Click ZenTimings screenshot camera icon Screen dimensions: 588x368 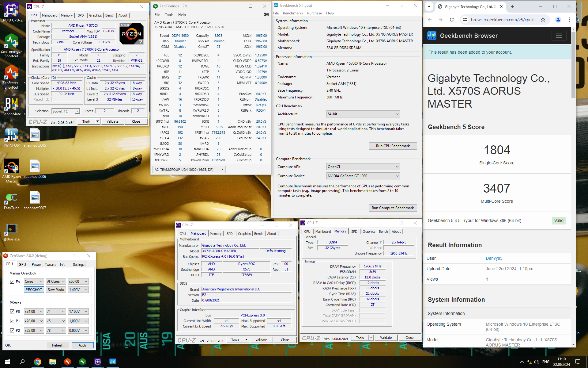pyautogui.click(x=266, y=14)
